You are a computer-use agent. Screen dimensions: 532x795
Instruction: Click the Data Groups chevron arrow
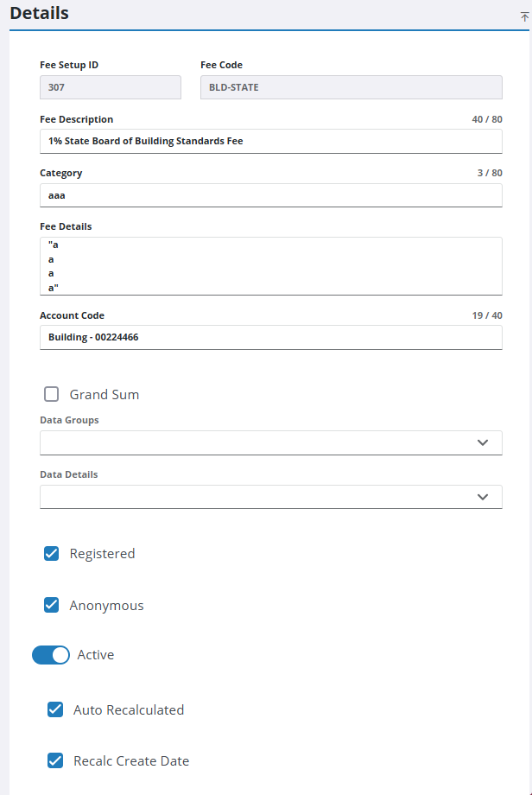(483, 442)
